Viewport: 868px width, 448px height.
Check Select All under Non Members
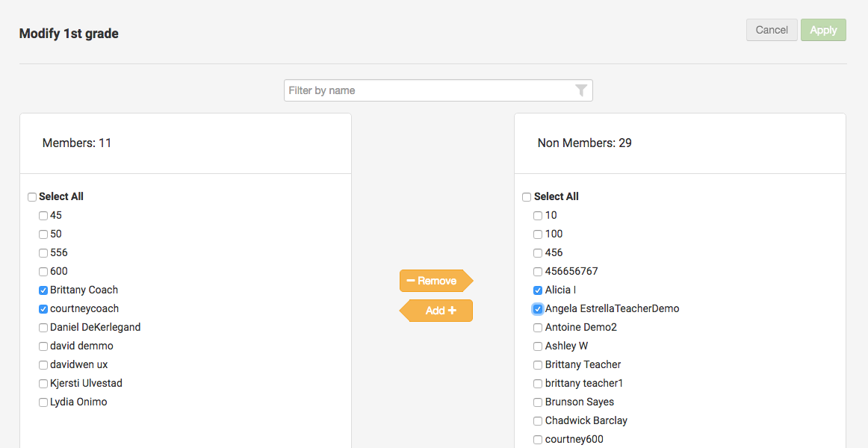click(527, 197)
